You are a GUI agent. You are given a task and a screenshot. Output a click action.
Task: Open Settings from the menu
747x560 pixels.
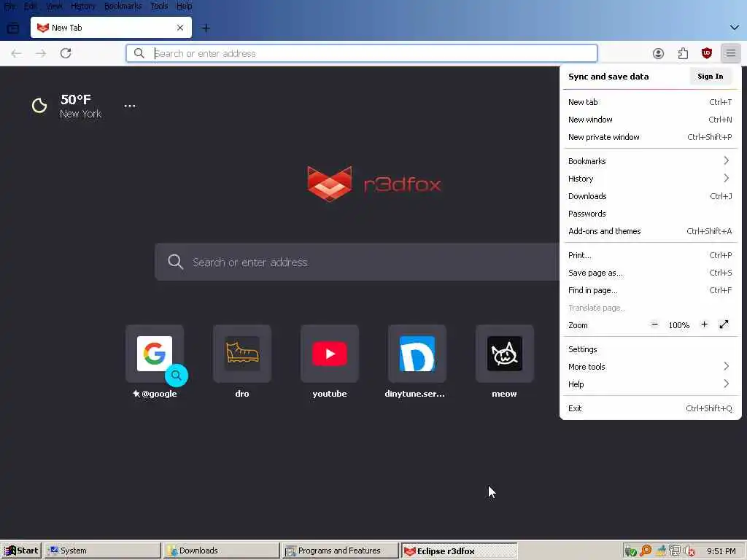point(650,349)
